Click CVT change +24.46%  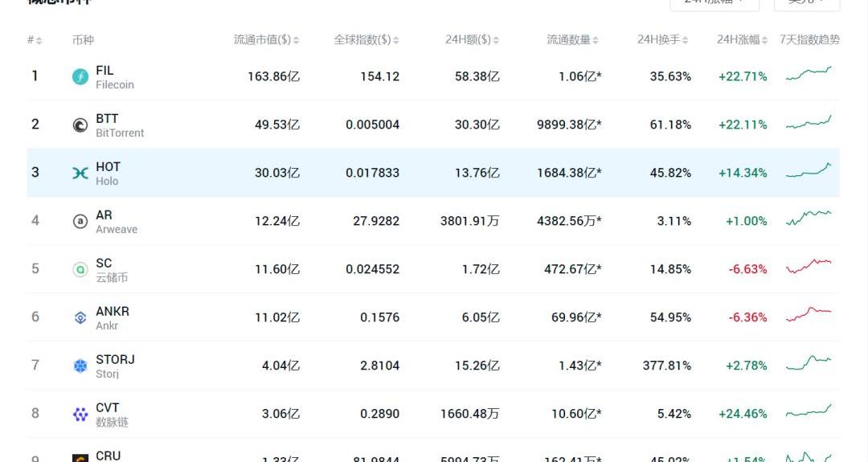coord(743,414)
